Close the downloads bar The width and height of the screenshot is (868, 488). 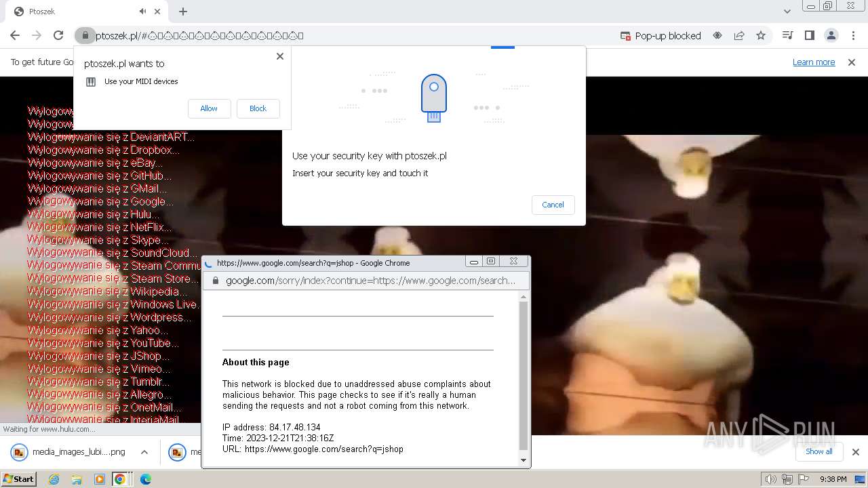point(855,452)
